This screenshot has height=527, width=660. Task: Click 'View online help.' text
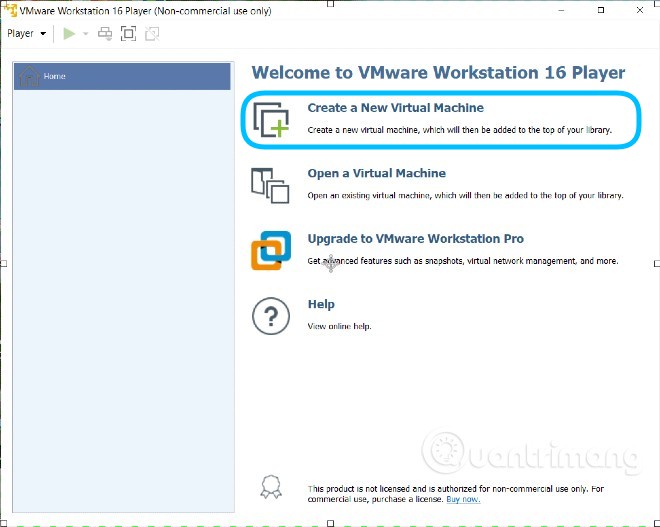pyautogui.click(x=340, y=326)
